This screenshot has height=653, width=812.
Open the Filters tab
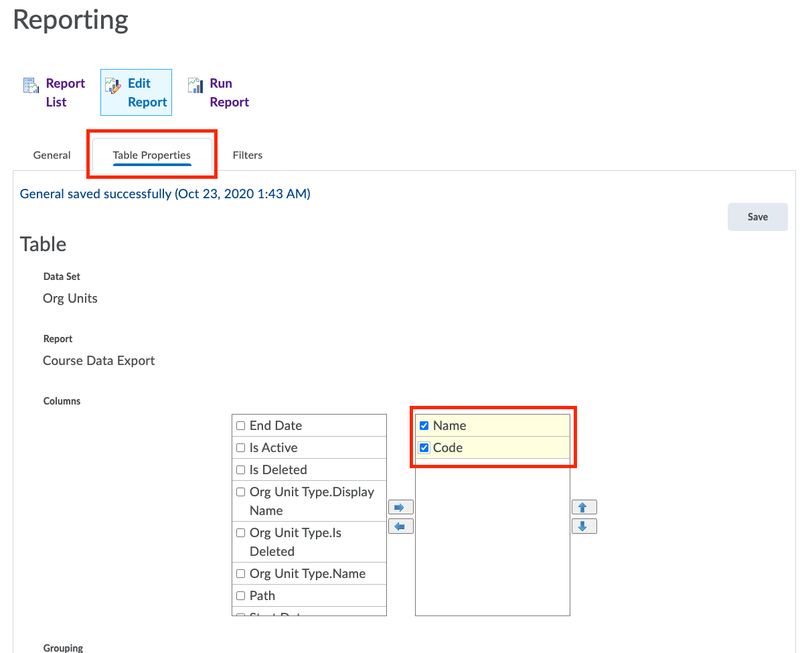click(247, 155)
